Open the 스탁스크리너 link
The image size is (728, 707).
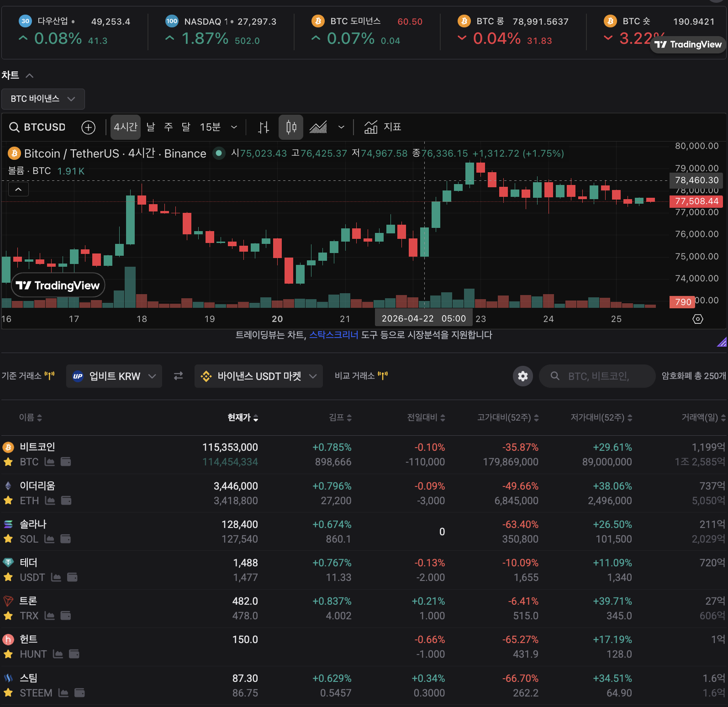tap(334, 335)
